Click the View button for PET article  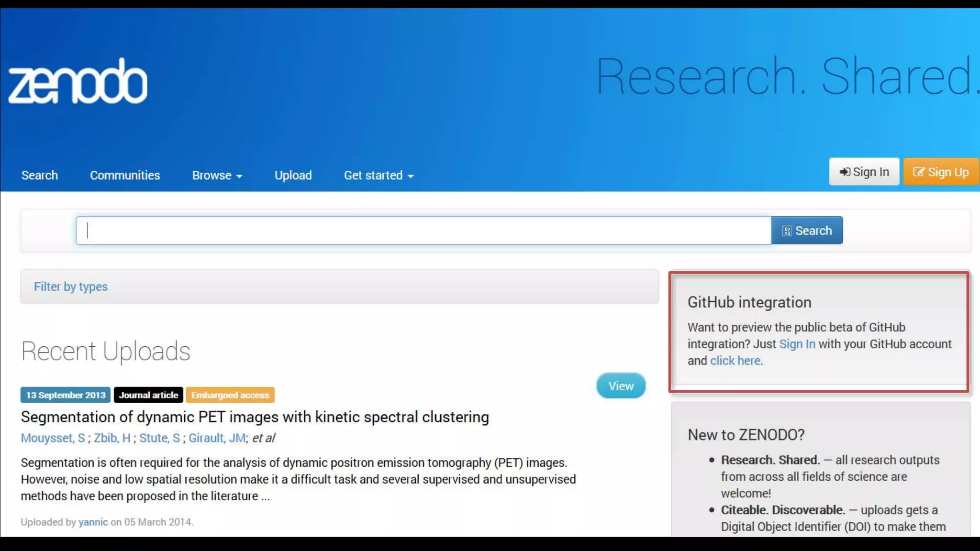click(621, 386)
